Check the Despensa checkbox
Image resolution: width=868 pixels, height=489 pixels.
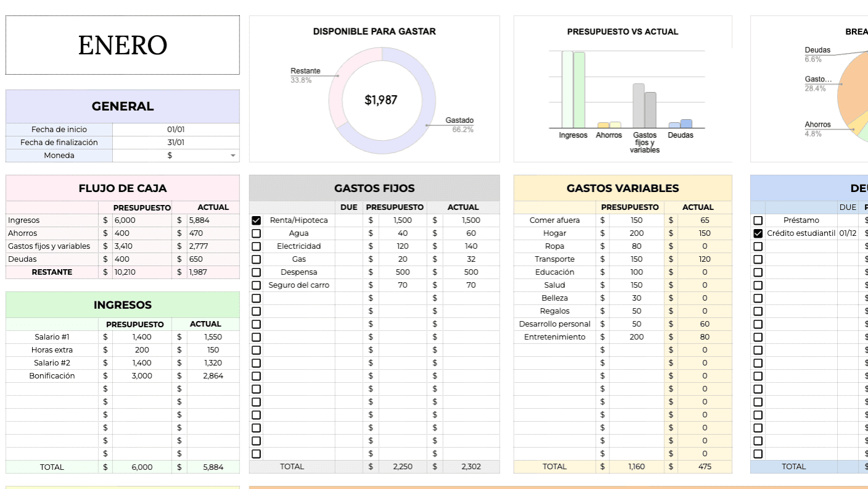tap(256, 272)
